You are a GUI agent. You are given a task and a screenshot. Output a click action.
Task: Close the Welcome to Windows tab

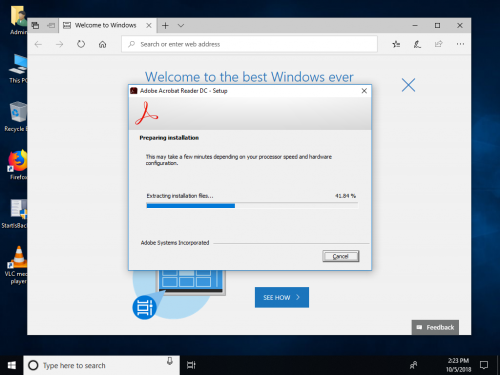pyautogui.click(x=149, y=25)
